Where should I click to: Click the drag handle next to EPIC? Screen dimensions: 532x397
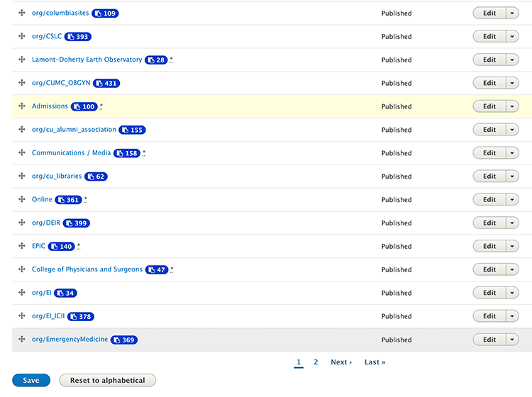click(x=22, y=246)
